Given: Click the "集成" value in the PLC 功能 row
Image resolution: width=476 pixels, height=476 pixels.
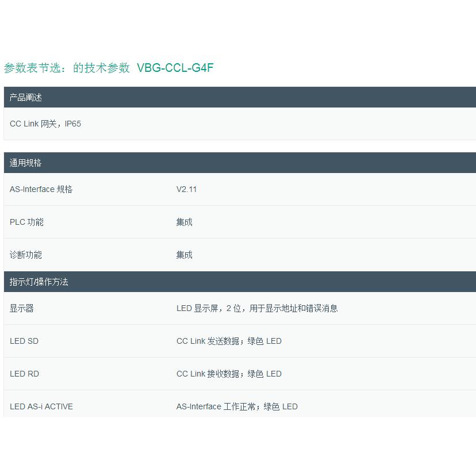Looking at the screenshot, I should click(x=185, y=222).
